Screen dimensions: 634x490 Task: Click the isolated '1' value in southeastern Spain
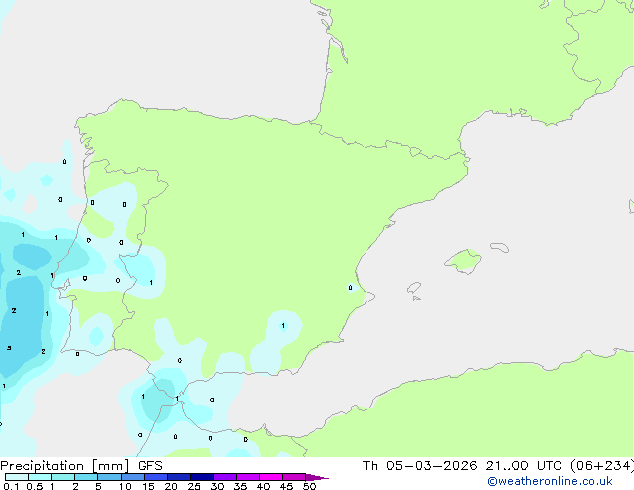click(283, 325)
